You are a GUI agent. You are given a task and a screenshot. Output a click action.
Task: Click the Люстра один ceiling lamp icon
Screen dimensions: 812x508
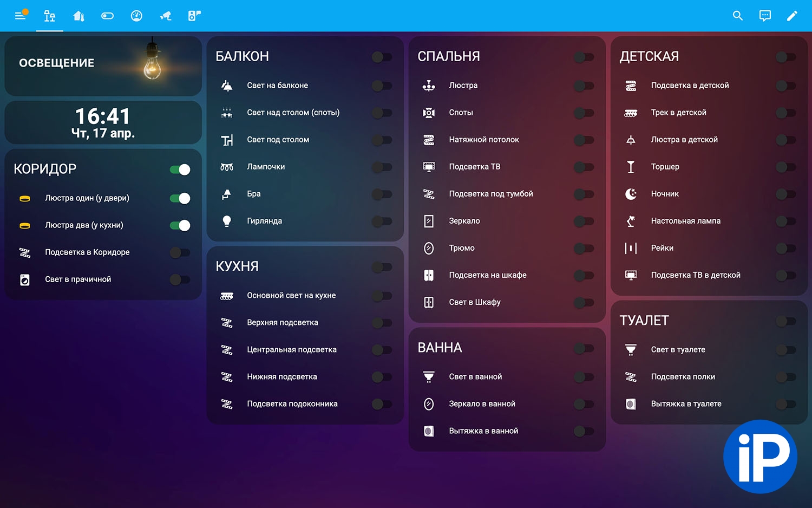(25, 198)
